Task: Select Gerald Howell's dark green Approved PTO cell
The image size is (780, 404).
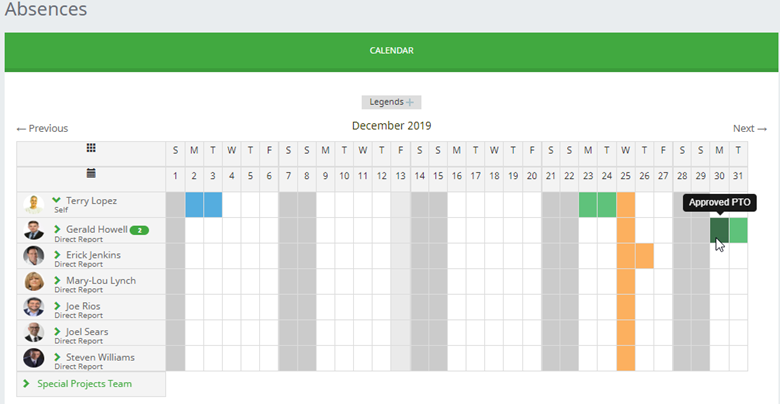Action: (719, 230)
